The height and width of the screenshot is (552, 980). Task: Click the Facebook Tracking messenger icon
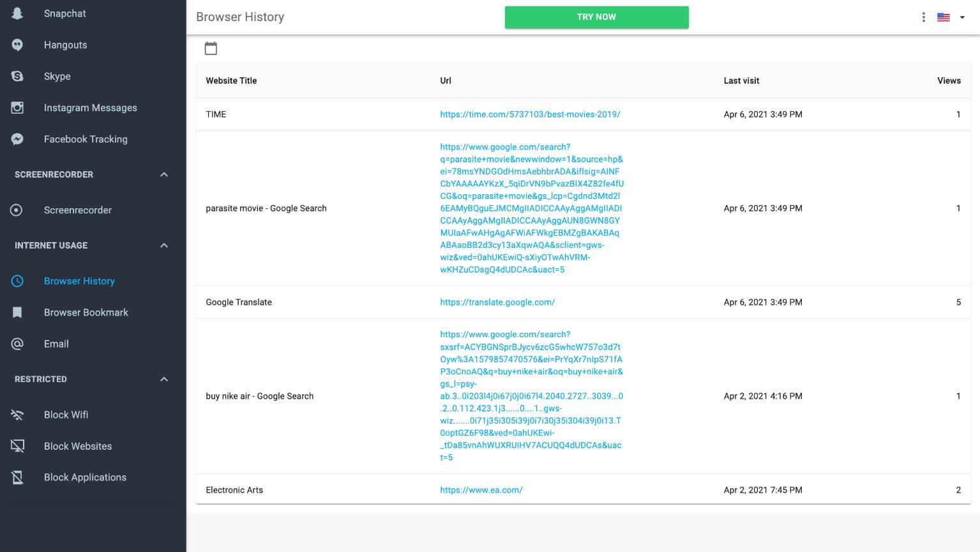click(17, 139)
